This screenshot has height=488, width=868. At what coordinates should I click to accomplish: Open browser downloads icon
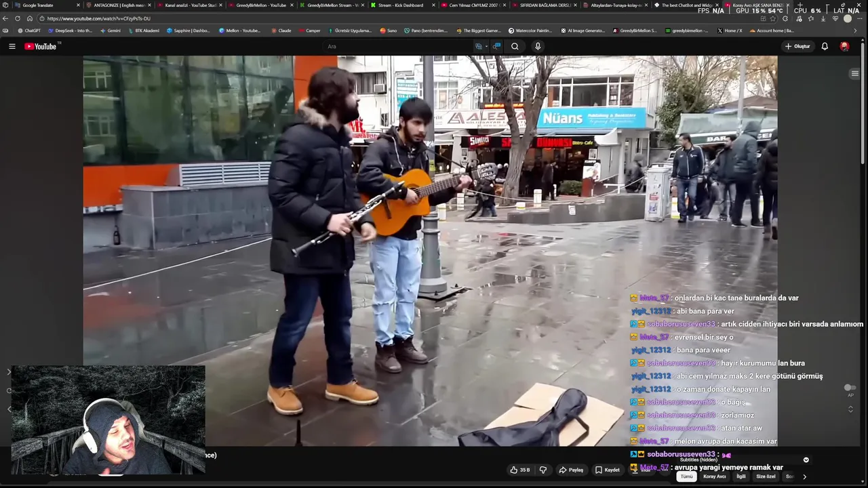click(x=823, y=18)
